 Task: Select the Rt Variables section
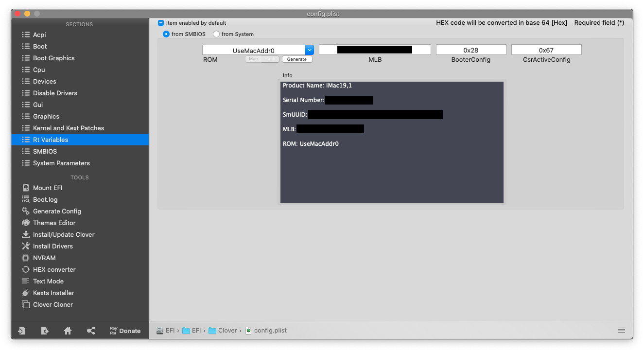(80, 140)
